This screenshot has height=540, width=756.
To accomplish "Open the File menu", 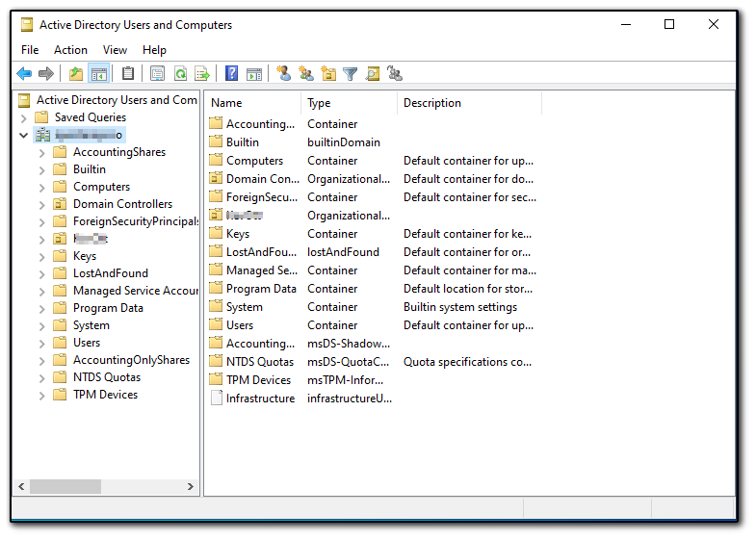I will 30,50.
